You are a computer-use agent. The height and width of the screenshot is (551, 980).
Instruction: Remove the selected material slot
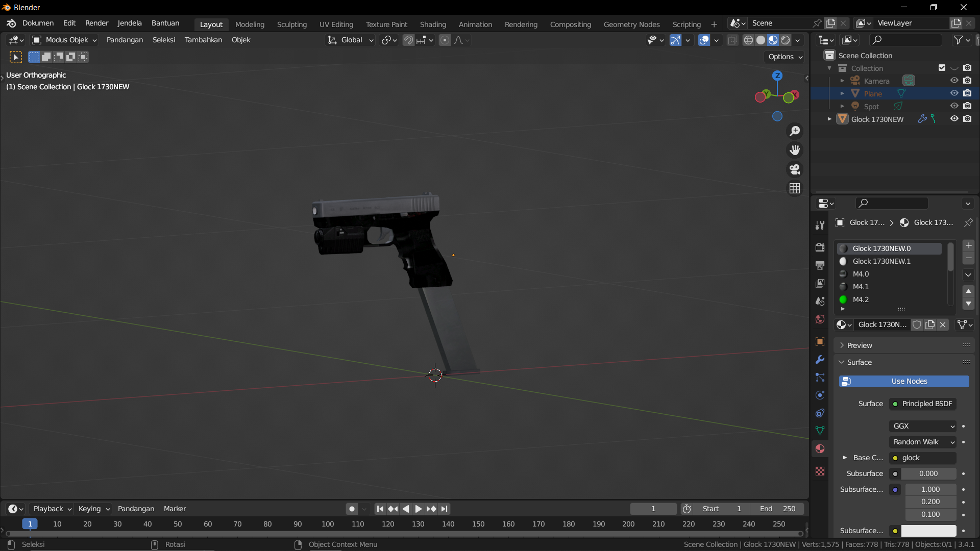pyautogui.click(x=968, y=258)
